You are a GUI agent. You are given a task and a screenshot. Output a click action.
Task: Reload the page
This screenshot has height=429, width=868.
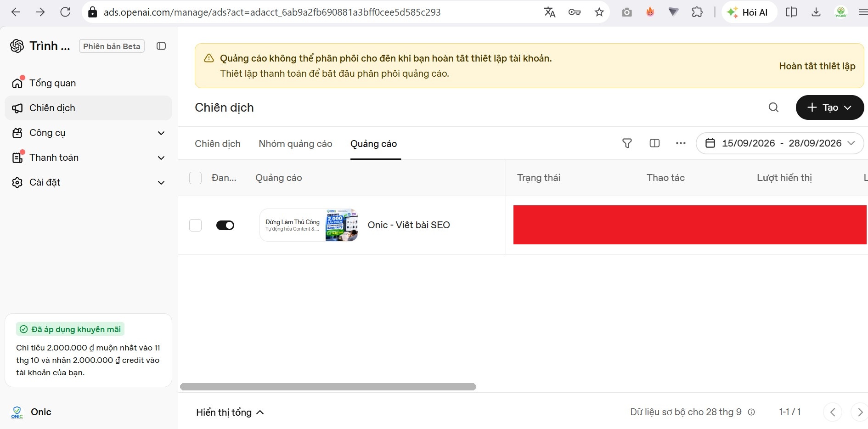(x=65, y=12)
